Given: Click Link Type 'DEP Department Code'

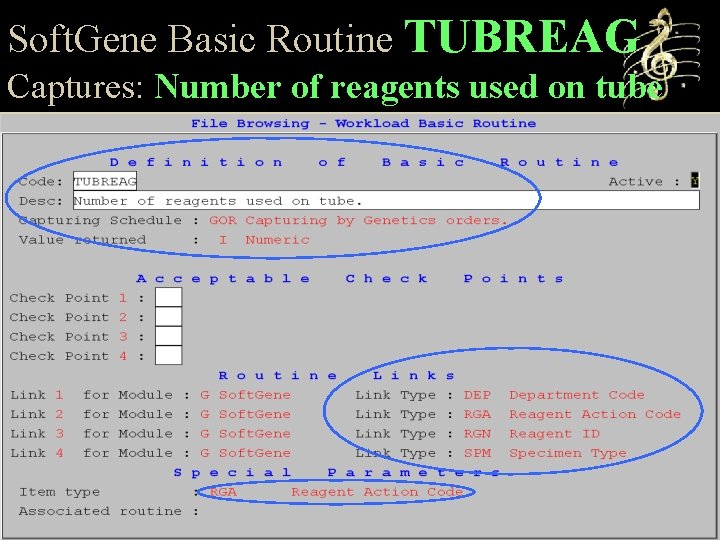Looking at the screenshot, I should coord(554,395).
